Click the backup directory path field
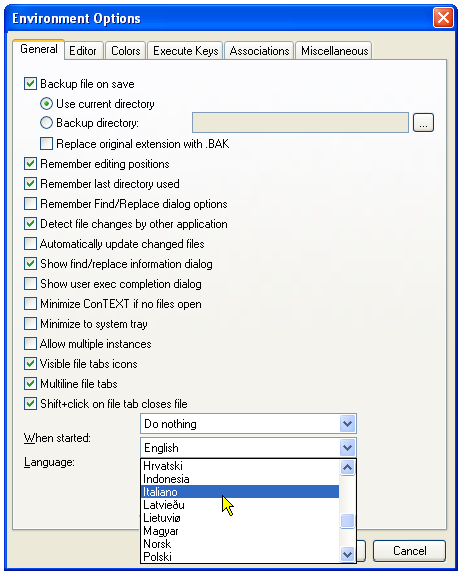 (300, 122)
